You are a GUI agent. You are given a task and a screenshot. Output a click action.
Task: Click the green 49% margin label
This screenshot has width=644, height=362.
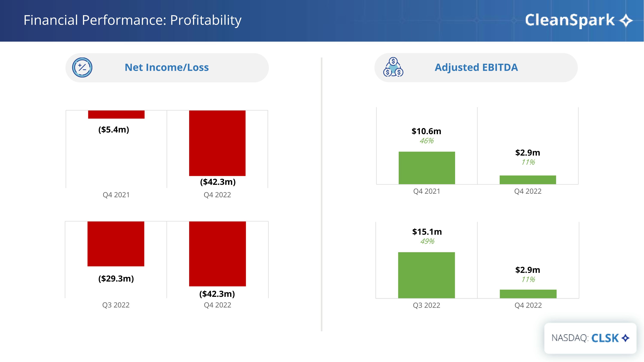point(427,241)
